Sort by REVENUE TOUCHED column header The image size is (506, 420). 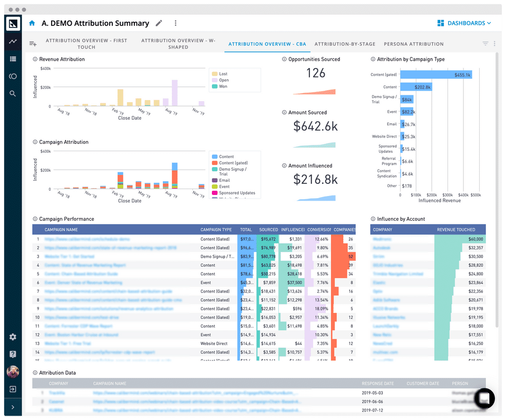pos(456,230)
